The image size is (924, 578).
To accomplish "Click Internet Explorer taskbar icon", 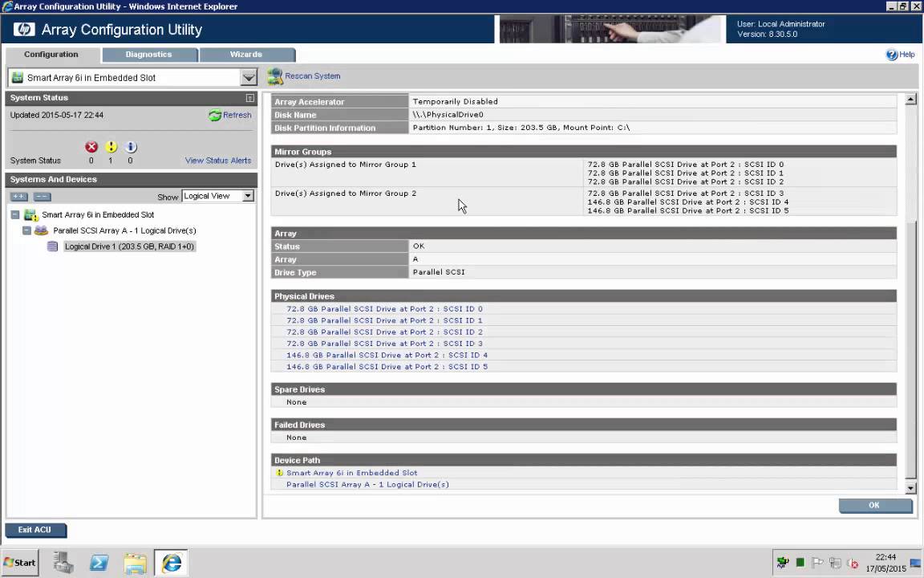I will click(172, 563).
